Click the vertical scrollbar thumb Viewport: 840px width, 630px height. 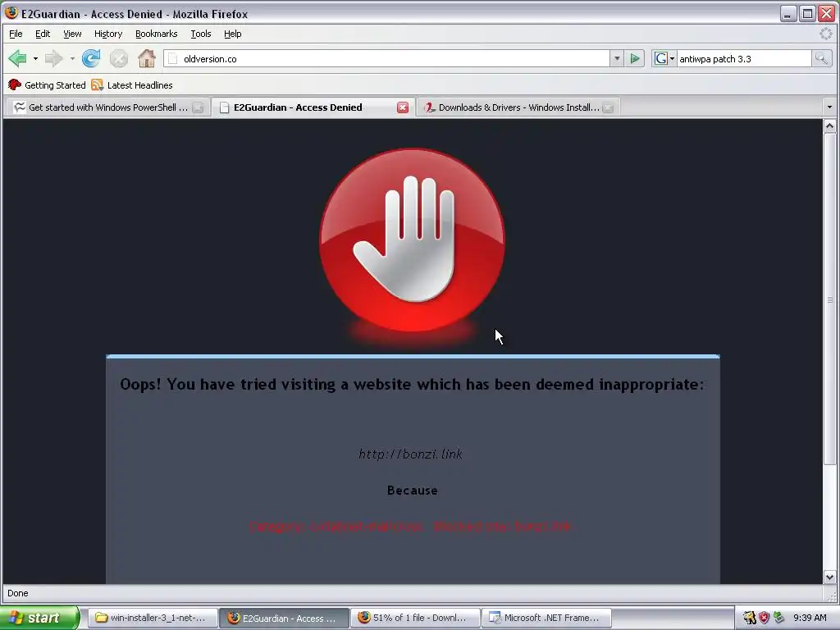pyautogui.click(x=829, y=299)
